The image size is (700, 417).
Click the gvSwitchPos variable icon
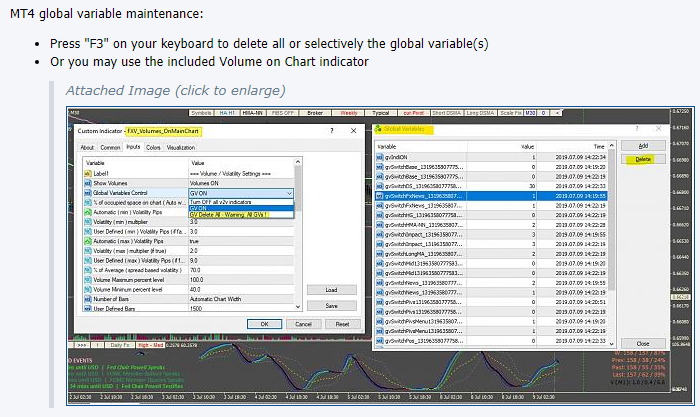pyautogui.click(x=380, y=341)
